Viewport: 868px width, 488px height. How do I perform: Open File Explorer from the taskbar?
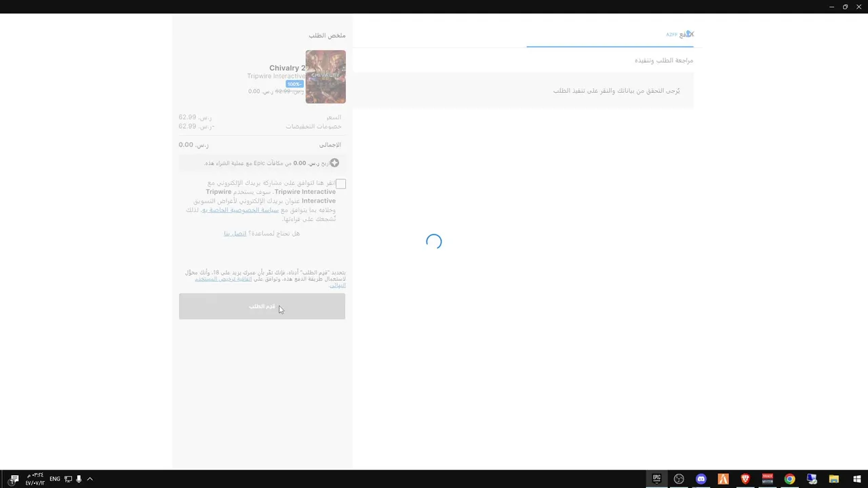pyautogui.click(x=834, y=479)
